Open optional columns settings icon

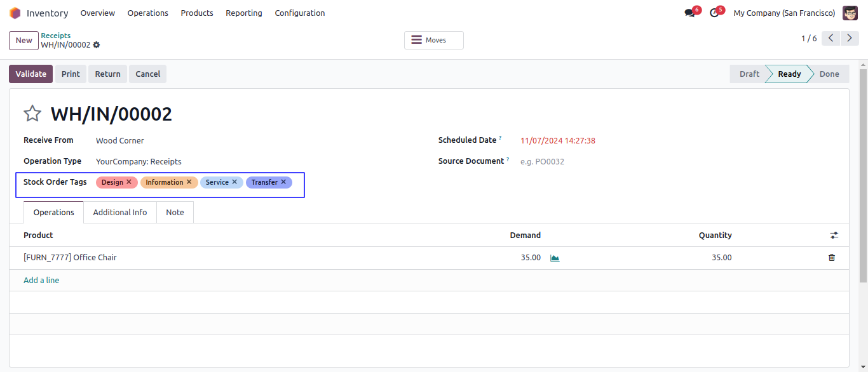coord(834,235)
